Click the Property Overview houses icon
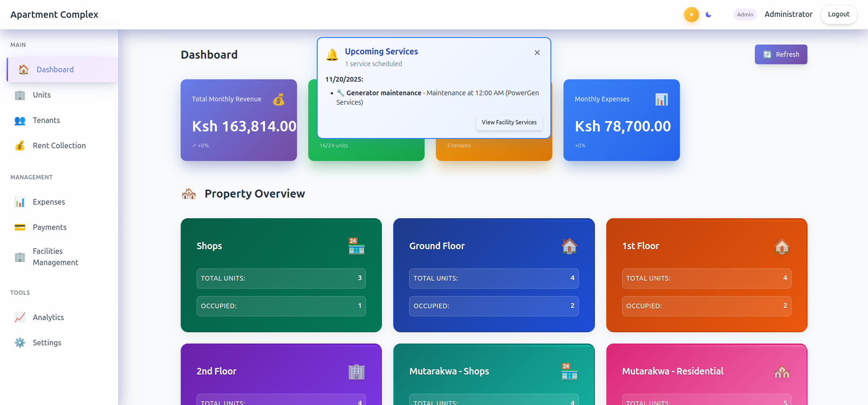The height and width of the screenshot is (405, 868). (189, 193)
